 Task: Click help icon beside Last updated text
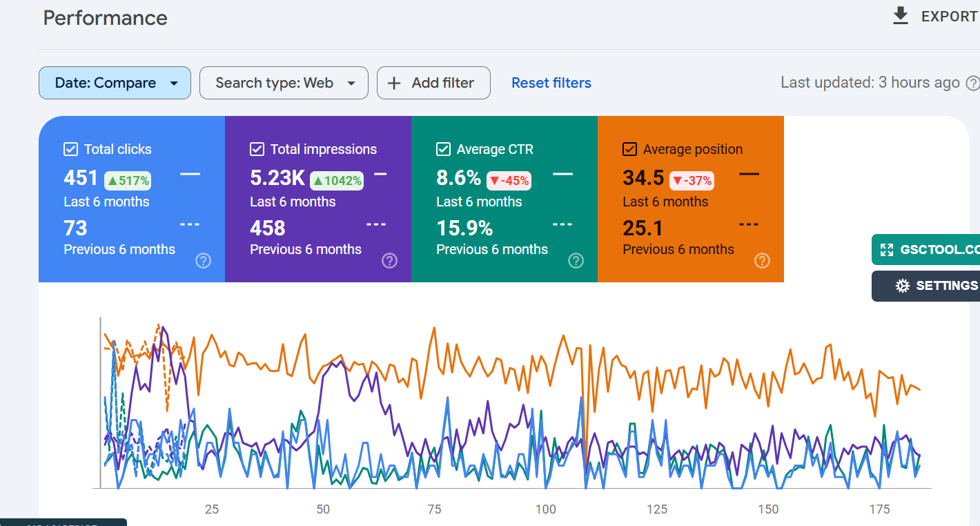(x=972, y=84)
